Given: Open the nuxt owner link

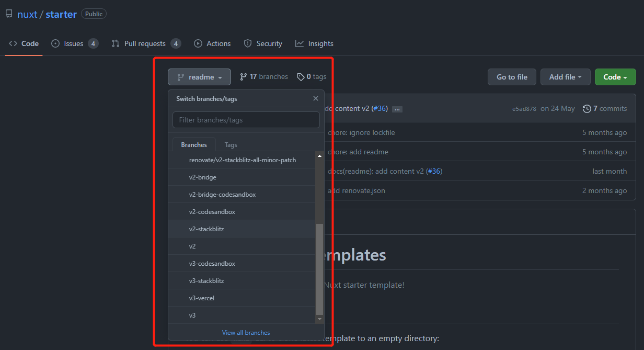Looking at the screenshot, I should point(27,14).
